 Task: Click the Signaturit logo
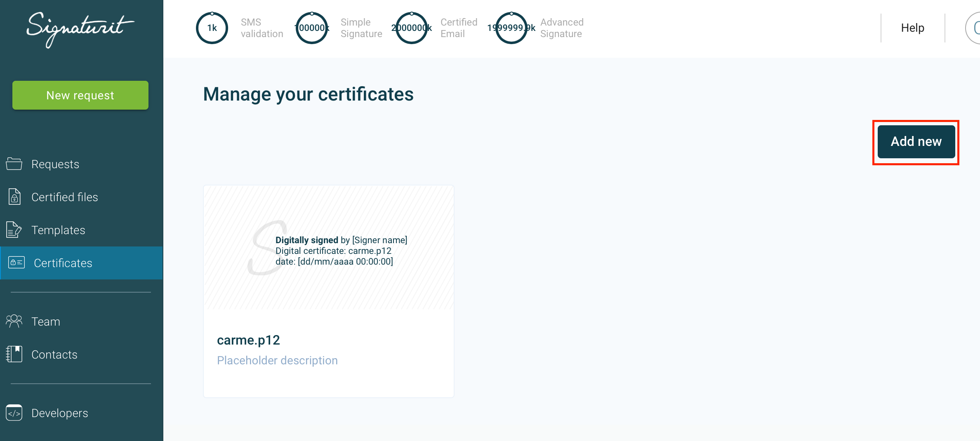80,29
